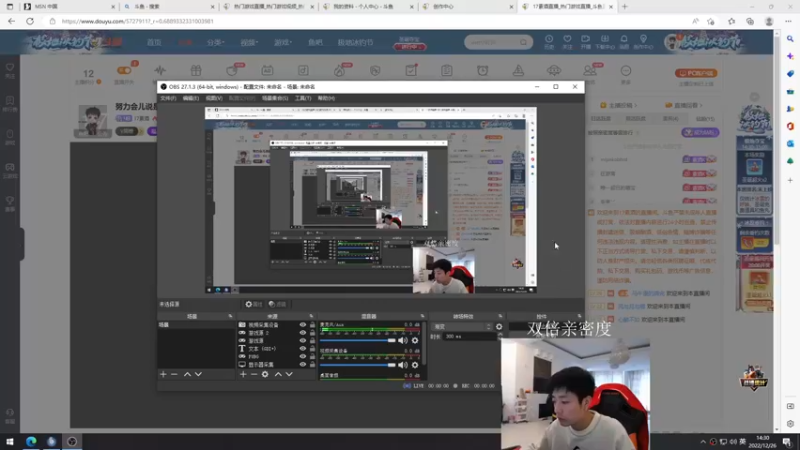Image resolution: width=800 pixels, height=450 pixels.
Task: Expand the host mission link arrow
Action: [636, 106]
